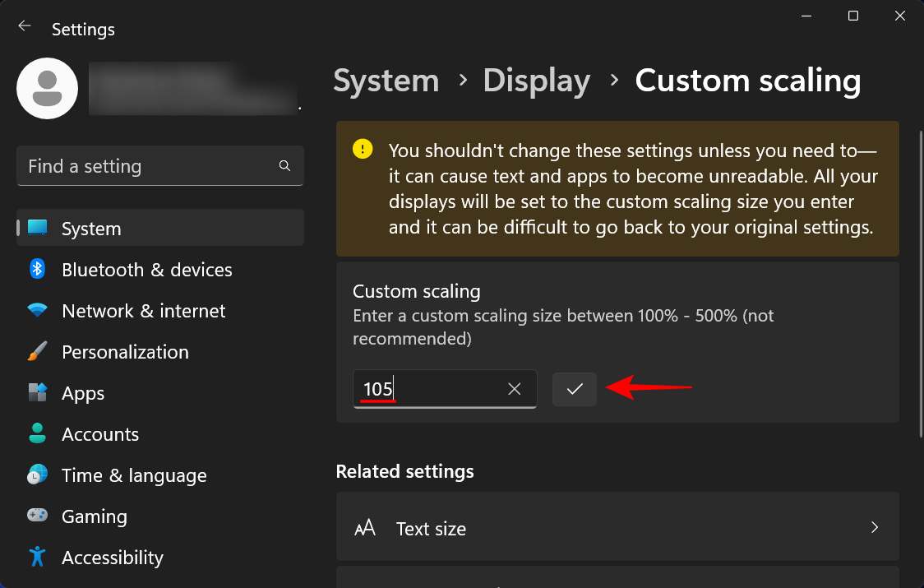Screen dimensions: 924x588
Task: Go to Display via the breadcrumb
Action: pos(536,80)
